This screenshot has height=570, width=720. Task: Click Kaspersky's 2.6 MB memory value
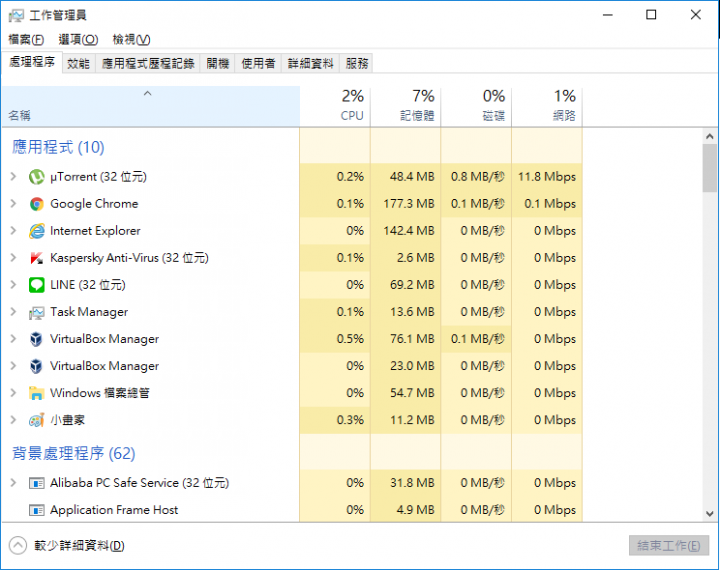coord(416,258)
